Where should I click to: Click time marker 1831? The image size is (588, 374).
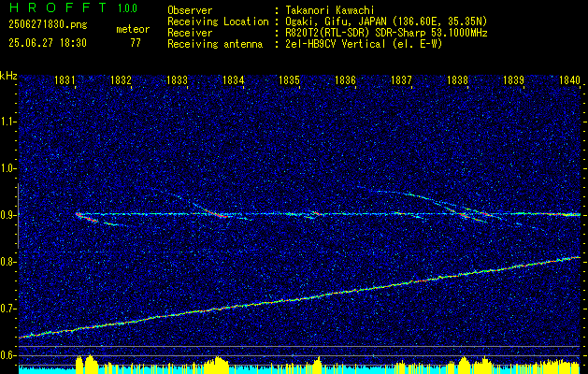tap(64, 79)
